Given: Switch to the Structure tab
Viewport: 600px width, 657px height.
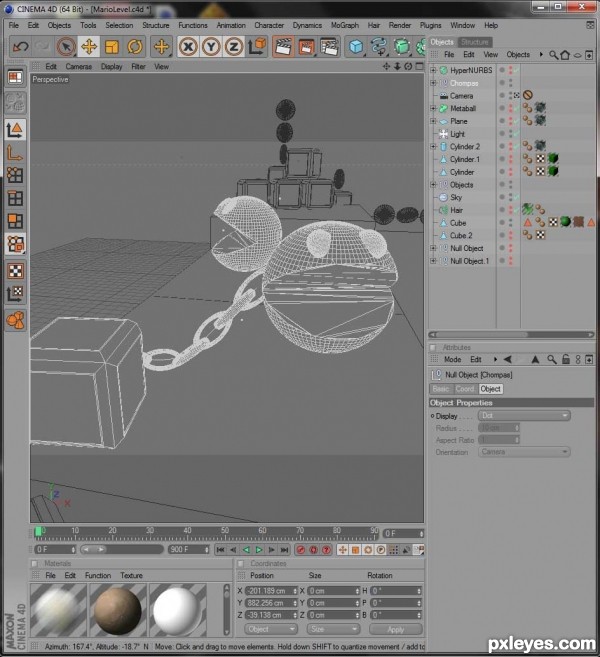Looking at the screenshot, I should click(x=475, y=42).
